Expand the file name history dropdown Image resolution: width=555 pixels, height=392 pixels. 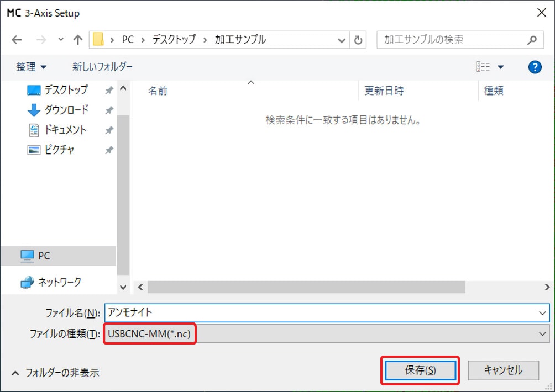[543, 312]
